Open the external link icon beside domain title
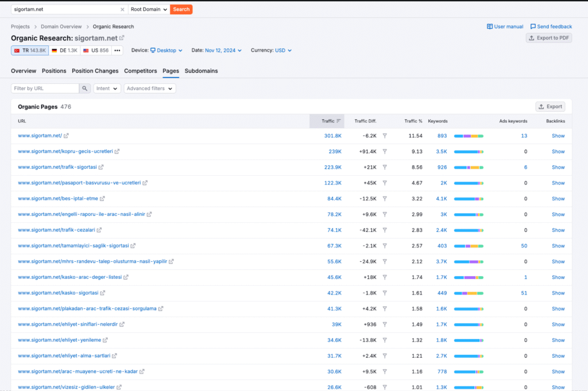Viewport: 588px width, 391px height. 122,38
